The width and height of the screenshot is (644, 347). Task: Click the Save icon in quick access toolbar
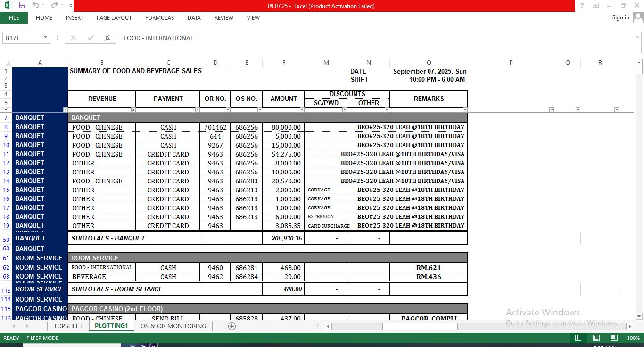pos(22,5)
